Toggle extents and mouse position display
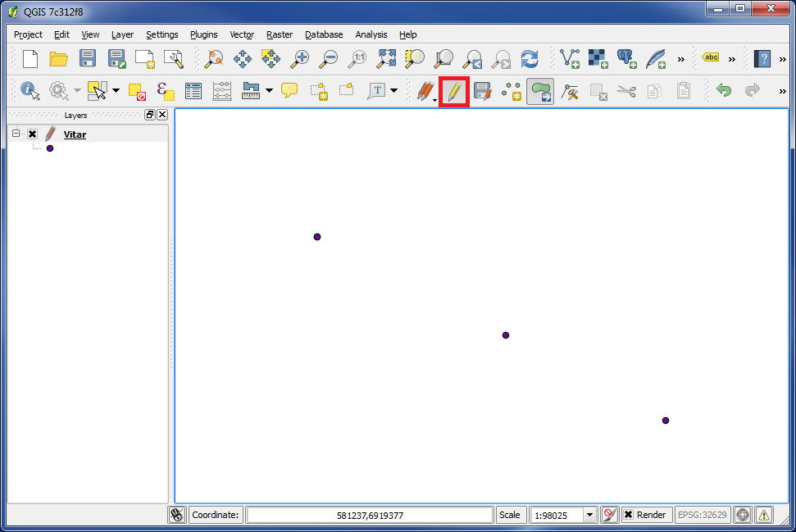The width and height of the screenshot is (796, 532). click(177, 515)
